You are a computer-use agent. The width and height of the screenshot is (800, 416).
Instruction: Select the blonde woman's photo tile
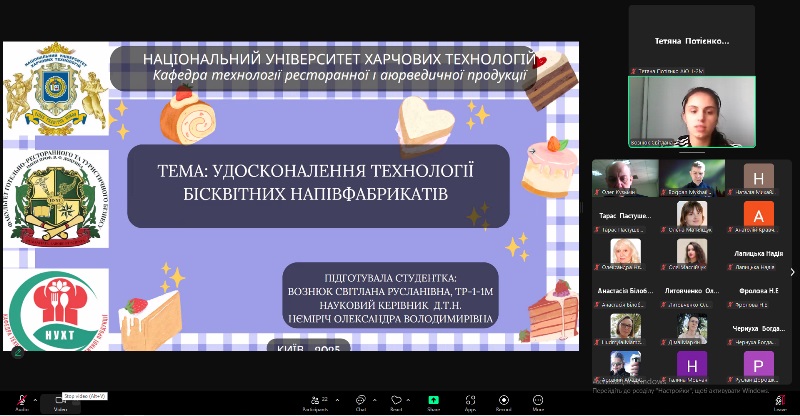coord(625,254)
